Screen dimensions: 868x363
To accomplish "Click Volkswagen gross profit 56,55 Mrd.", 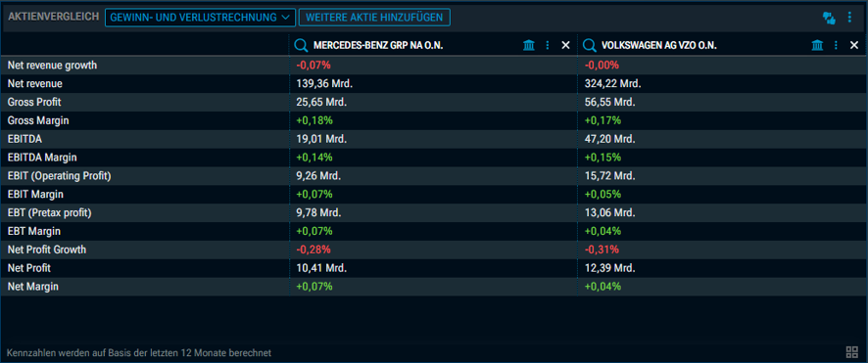I will [x=610, y=102].
